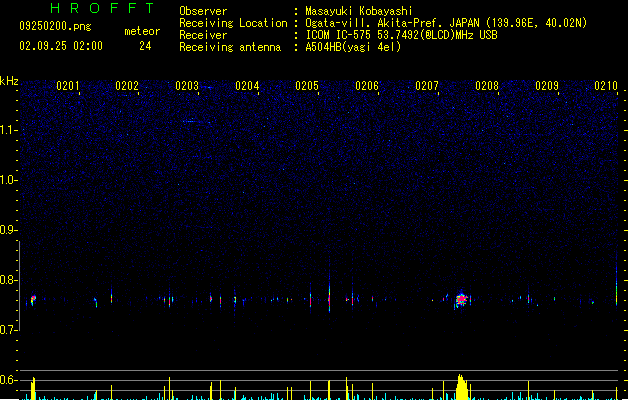Click the Ogata-vill. Akita-Pref. JAPAN location text
The height and width of the screenshot is (400, 629).
(x=446, y=23)
